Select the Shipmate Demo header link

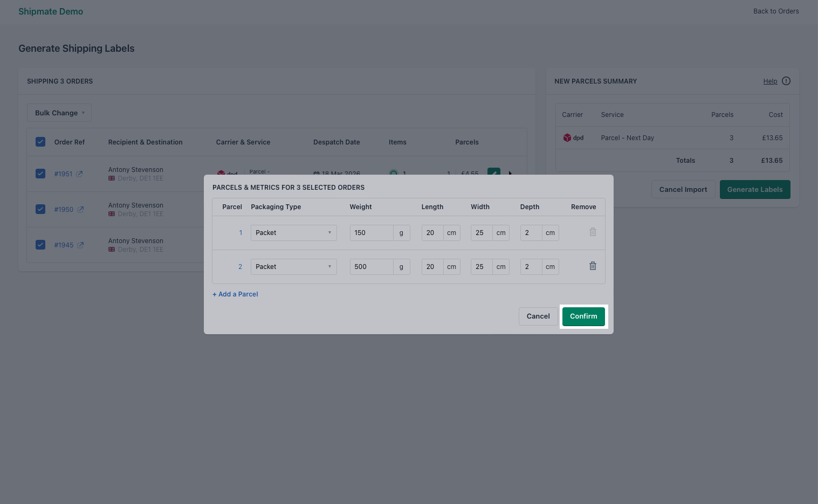(x=51, y=11)
